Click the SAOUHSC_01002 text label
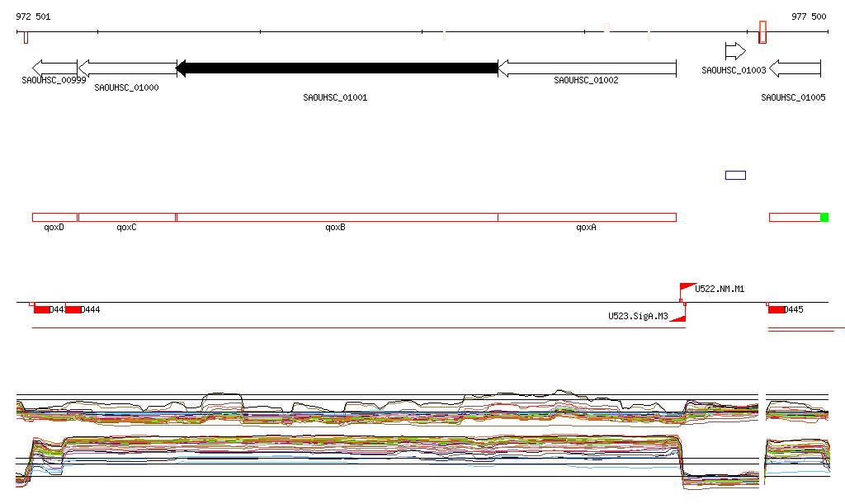 [587, 80]
